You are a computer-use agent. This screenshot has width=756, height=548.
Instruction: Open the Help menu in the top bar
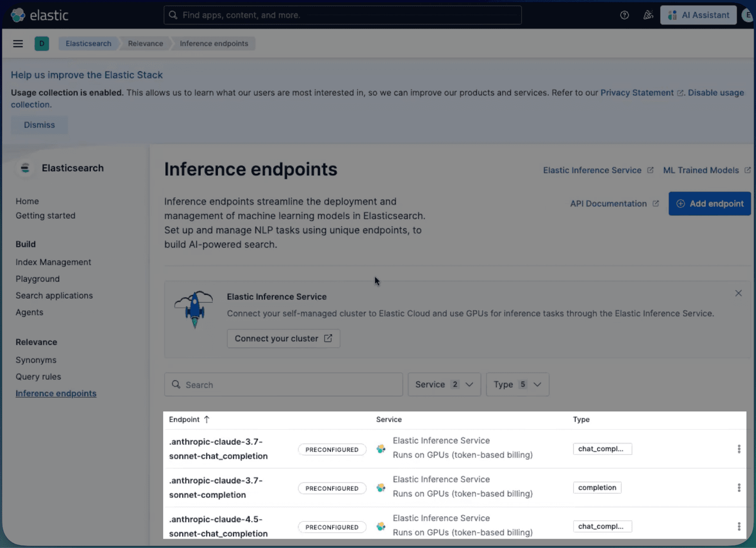point(624,15)
